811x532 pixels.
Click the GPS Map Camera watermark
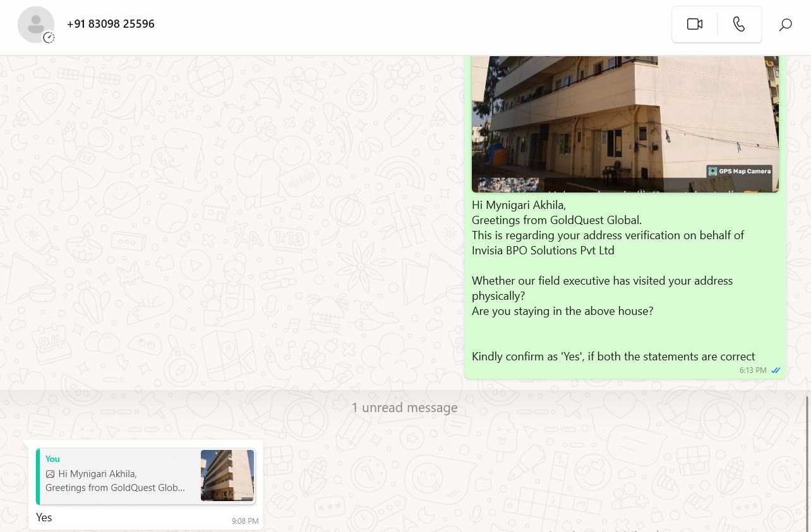pos(739,171)
